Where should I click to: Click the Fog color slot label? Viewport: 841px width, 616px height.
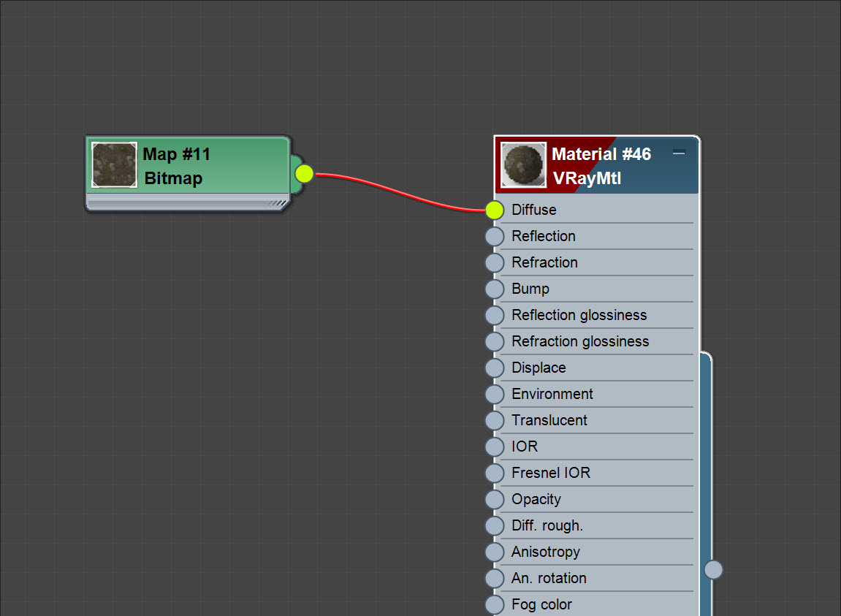541,605
